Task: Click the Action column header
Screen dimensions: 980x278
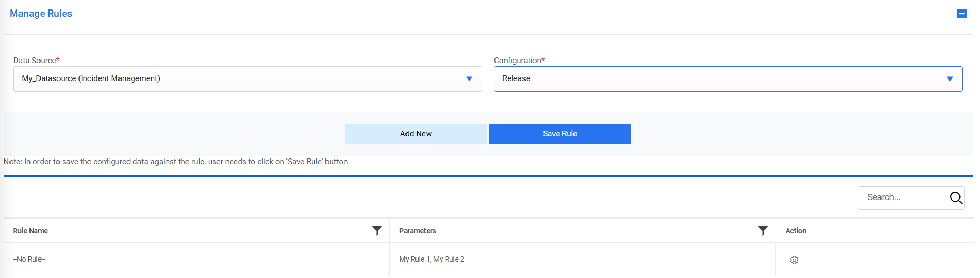Action: 796,231
